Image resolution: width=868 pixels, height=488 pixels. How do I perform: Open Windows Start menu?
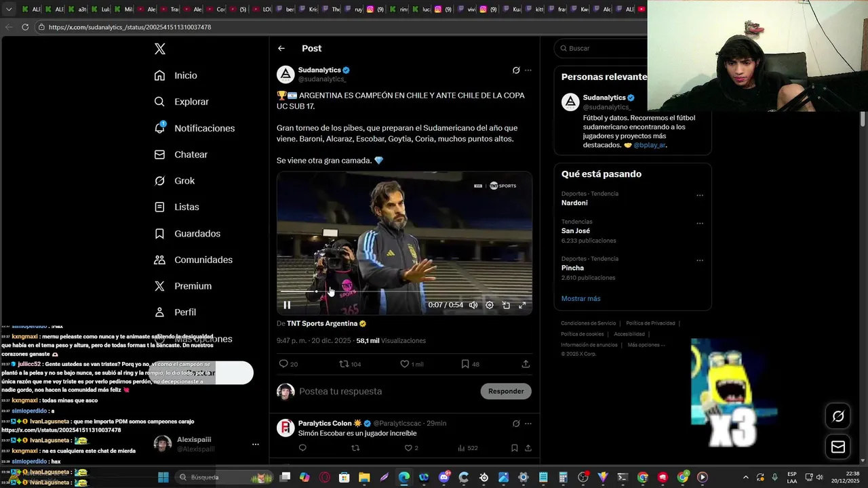point(163,477)
